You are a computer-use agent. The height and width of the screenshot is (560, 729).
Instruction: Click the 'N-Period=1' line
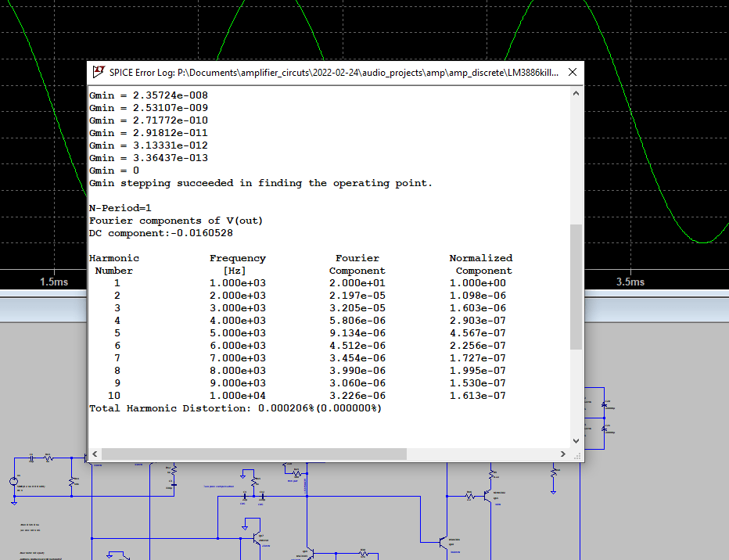(120, 208)
